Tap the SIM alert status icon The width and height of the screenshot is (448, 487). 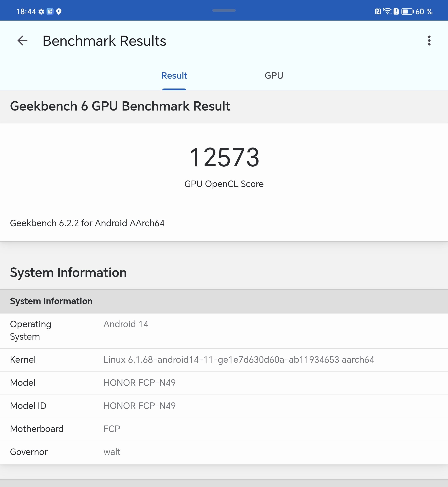tap(396, 11)
